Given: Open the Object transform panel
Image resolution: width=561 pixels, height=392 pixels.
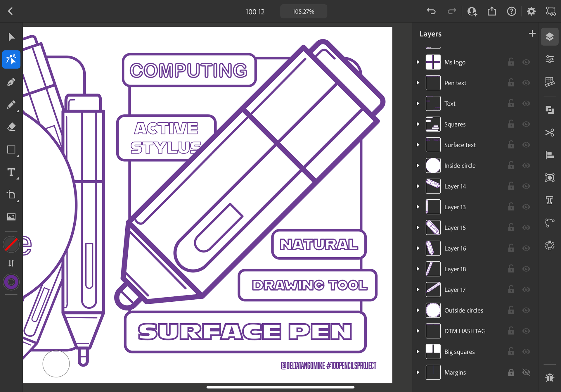Looking at the screenshot, I should click(x=550, y=177).
